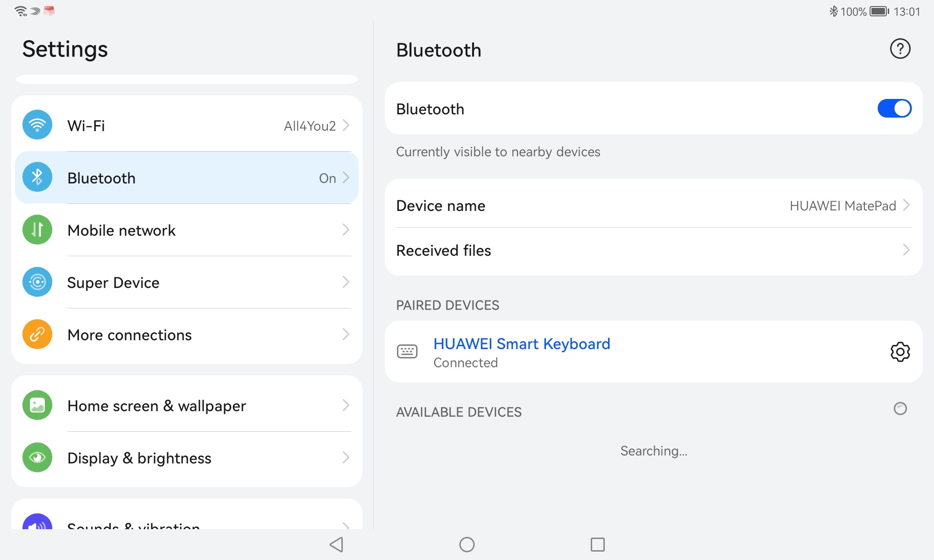Tap Connected status under Smart Keyboard
This screenshot has height=560, width=934.
point(466,363)
